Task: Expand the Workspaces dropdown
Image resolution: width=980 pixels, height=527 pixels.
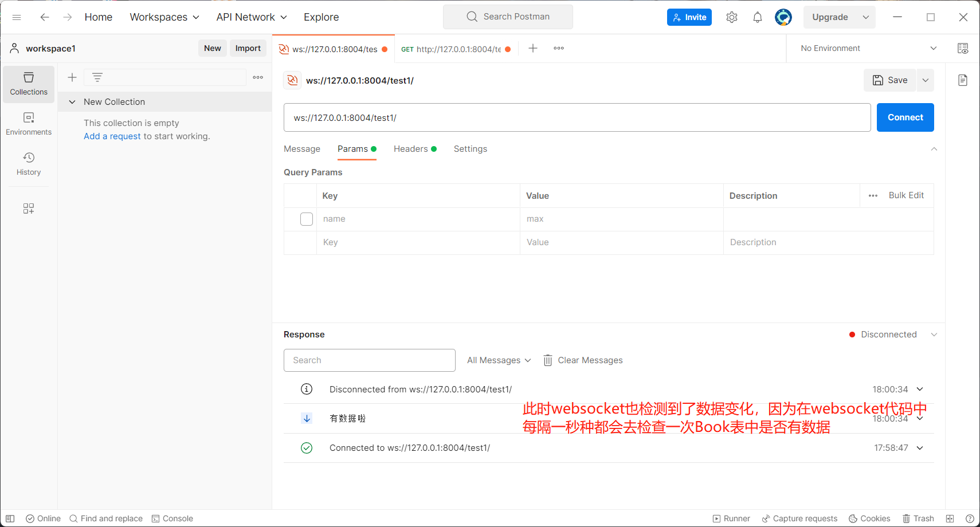Action: coord(164,17)
